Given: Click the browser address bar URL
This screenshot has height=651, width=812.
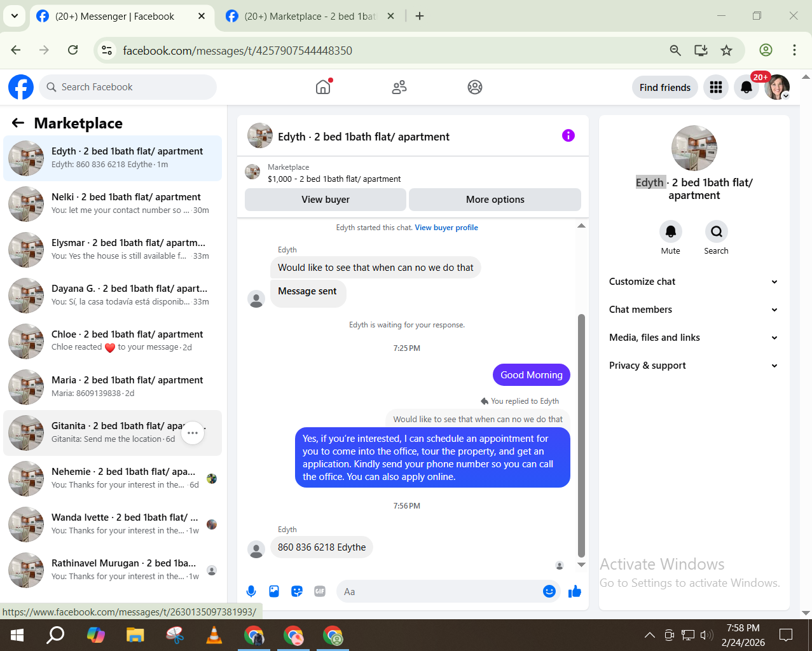Looking at the screenshot, I should pos(237,50).
